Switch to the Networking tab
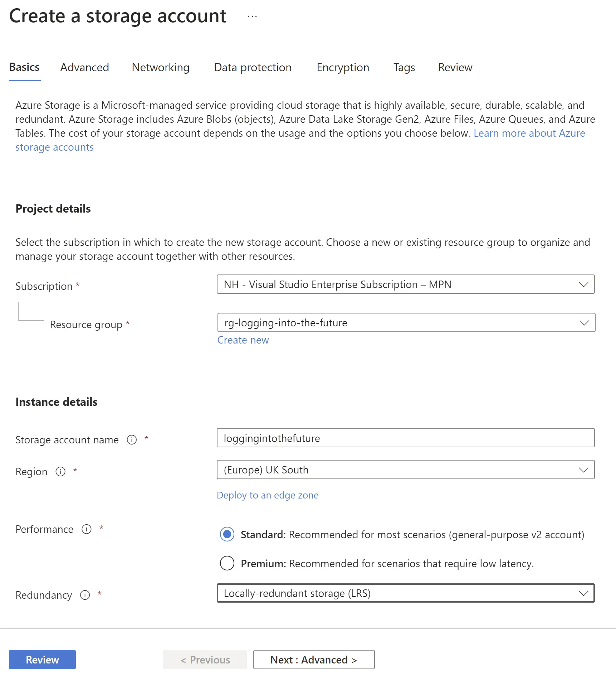616x676 pixels. (161, 67)
